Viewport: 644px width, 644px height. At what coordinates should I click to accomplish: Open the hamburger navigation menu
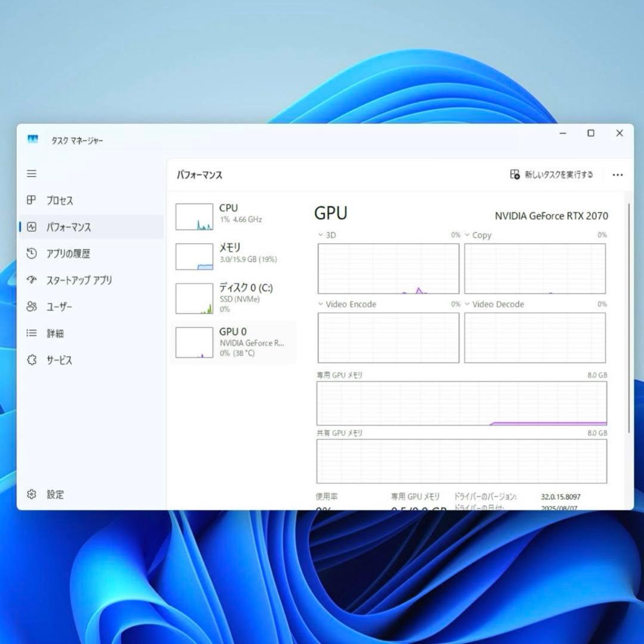point(31,174)
